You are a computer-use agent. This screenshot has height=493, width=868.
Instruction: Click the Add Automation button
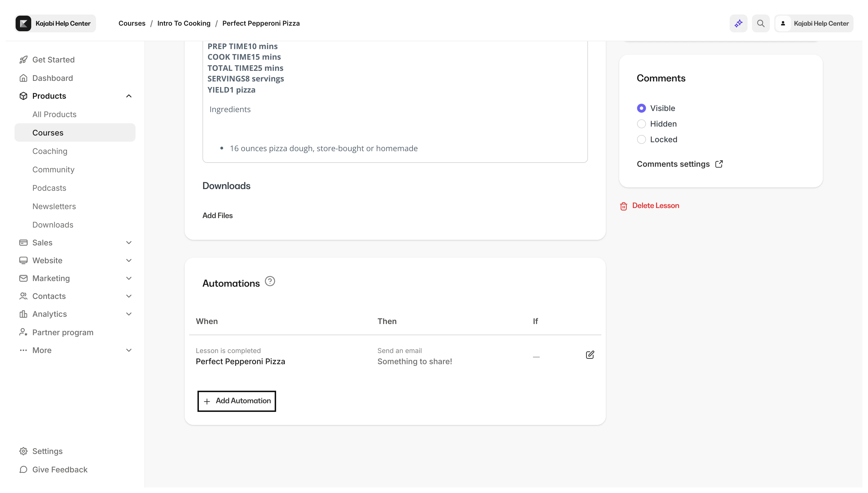(237, 401)
